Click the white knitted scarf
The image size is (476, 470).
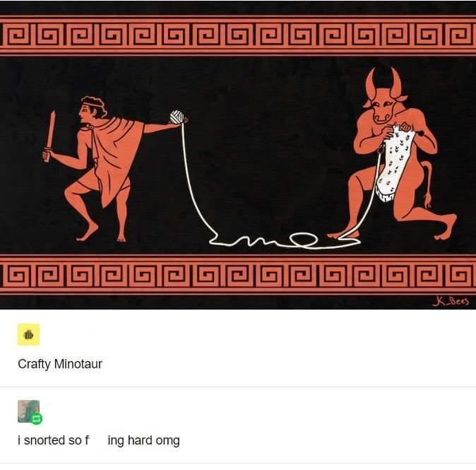[x=394, y=163]
